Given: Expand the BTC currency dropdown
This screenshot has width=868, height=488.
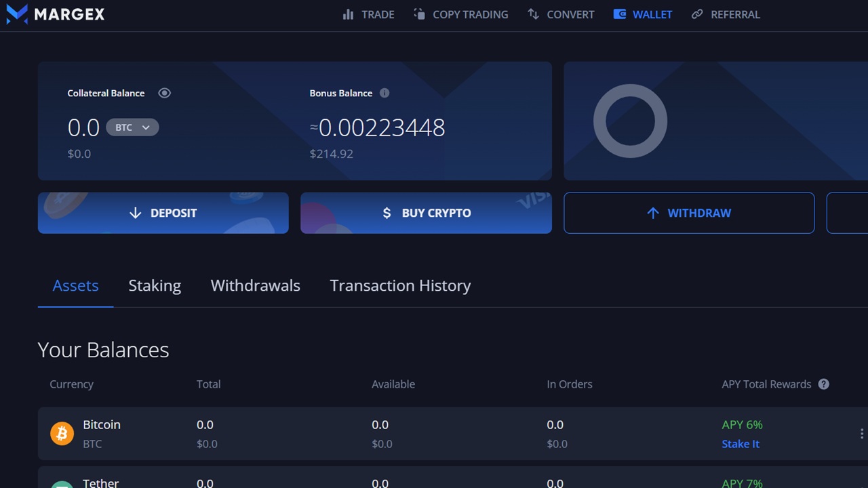Looking at the screenshot, I should [x=132, y=127].
